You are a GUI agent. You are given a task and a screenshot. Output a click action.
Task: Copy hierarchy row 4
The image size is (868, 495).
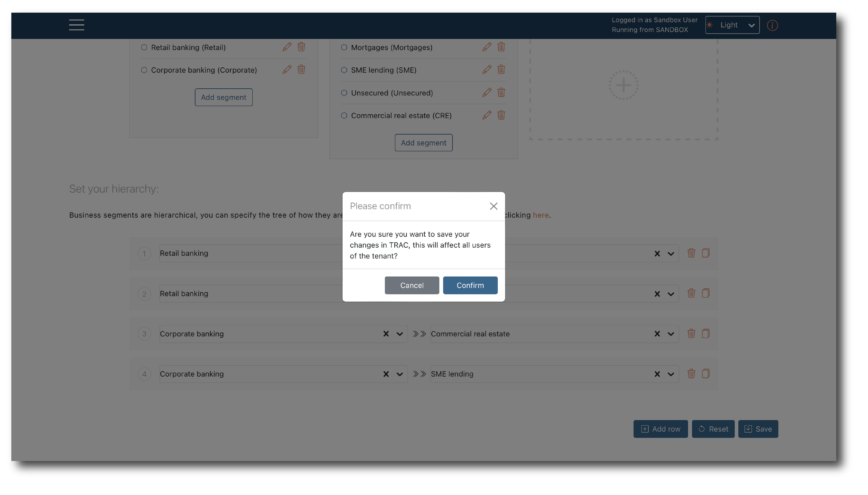click(705, 374)
